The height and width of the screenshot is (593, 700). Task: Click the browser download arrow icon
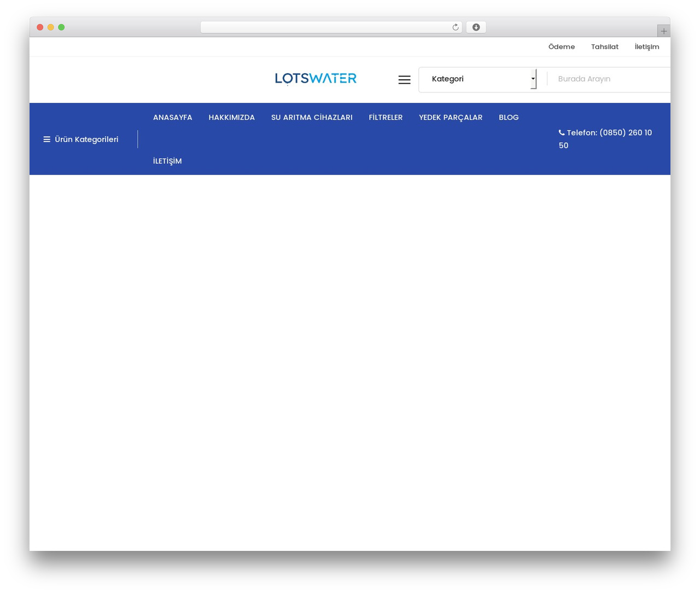tap(476, 27)
